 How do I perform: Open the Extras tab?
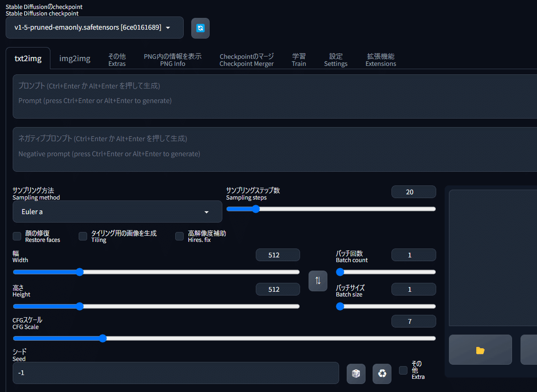click(117, 60)
